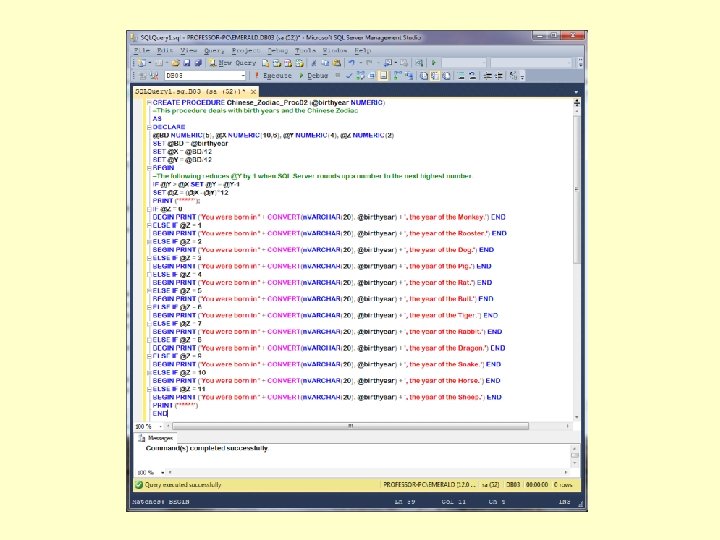Click the editor vertical scrollbar thumb
Screen dimensions: 720x540
577,189
